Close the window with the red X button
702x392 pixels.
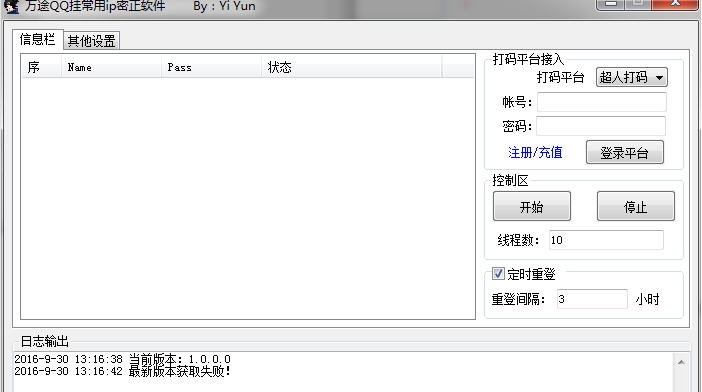coord(675,4)
